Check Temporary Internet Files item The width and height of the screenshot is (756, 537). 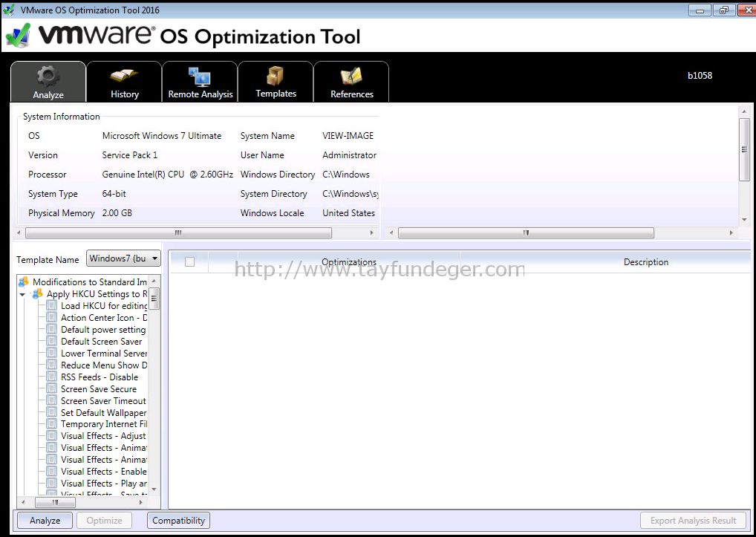pyautogui.click(x=52, y=423)
